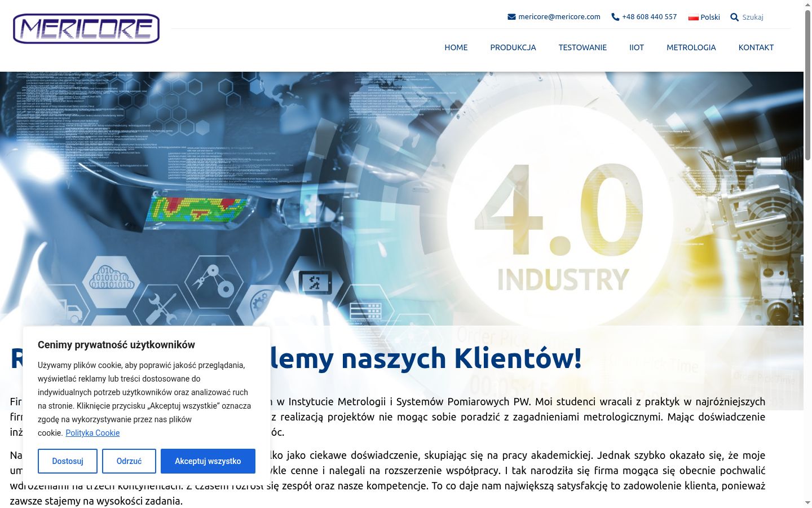Viewport: 812px width, 508px height.
Task: Click the scrollbar down arrow
Action: 807,503
